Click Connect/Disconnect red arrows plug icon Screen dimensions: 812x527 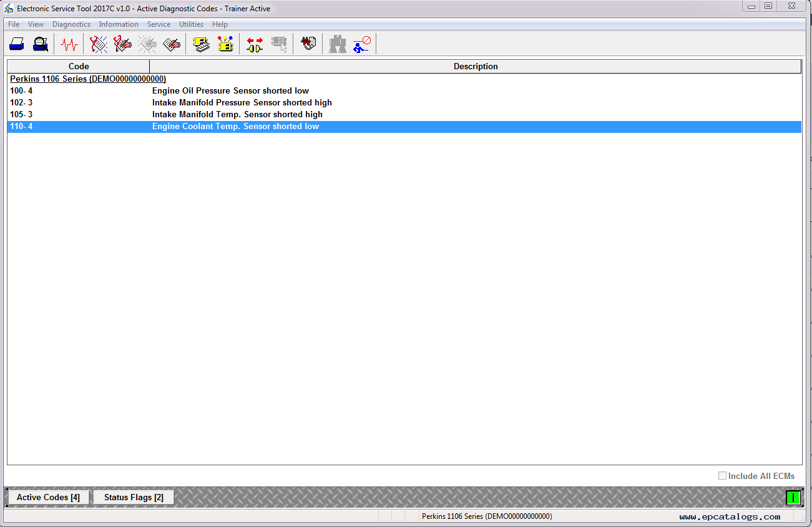tap(255, 44)
